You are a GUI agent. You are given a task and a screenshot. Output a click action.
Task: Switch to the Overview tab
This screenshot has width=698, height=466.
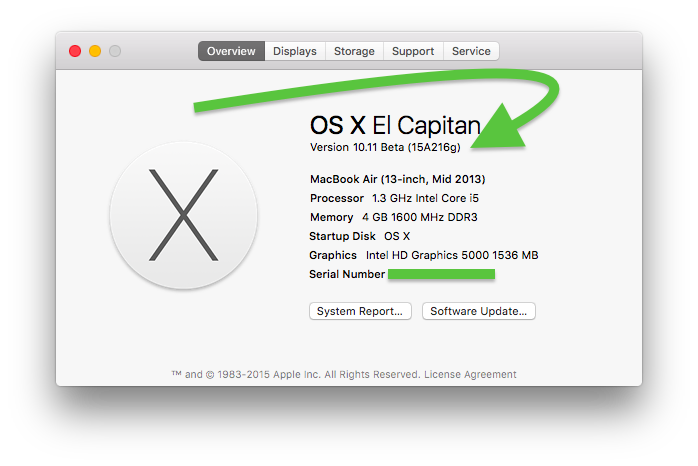click(231, 51)
